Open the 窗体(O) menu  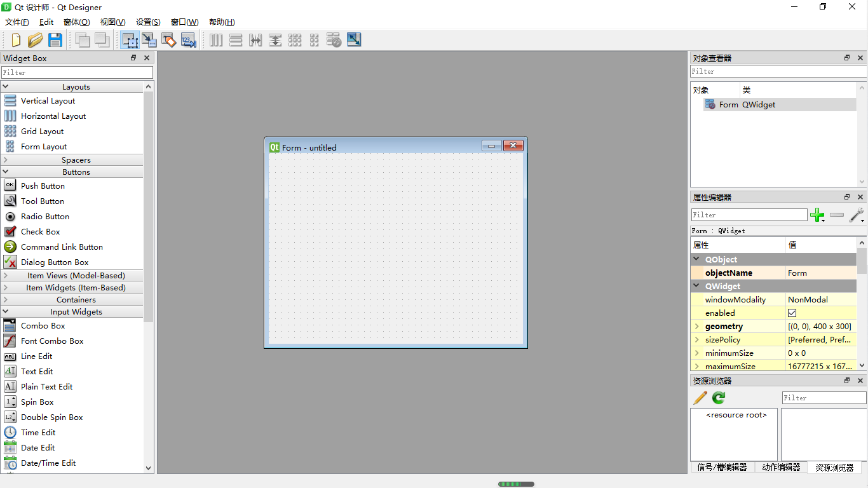pos(77,22)
